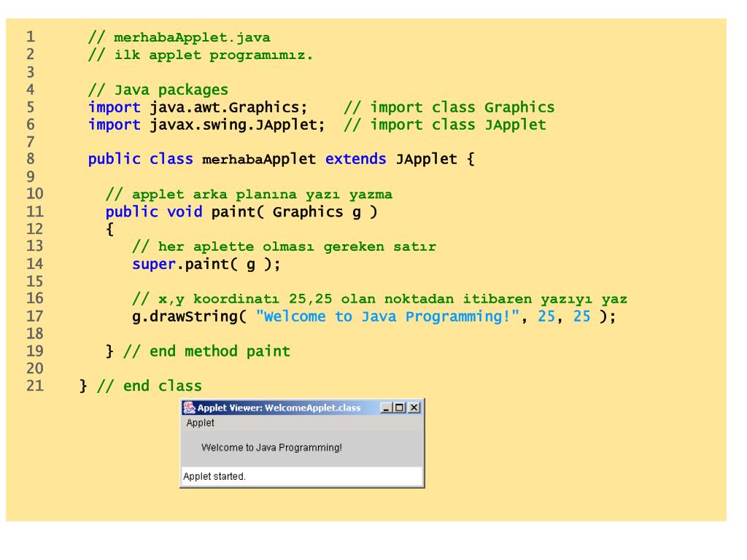Click line number 17

coord(35,316)
